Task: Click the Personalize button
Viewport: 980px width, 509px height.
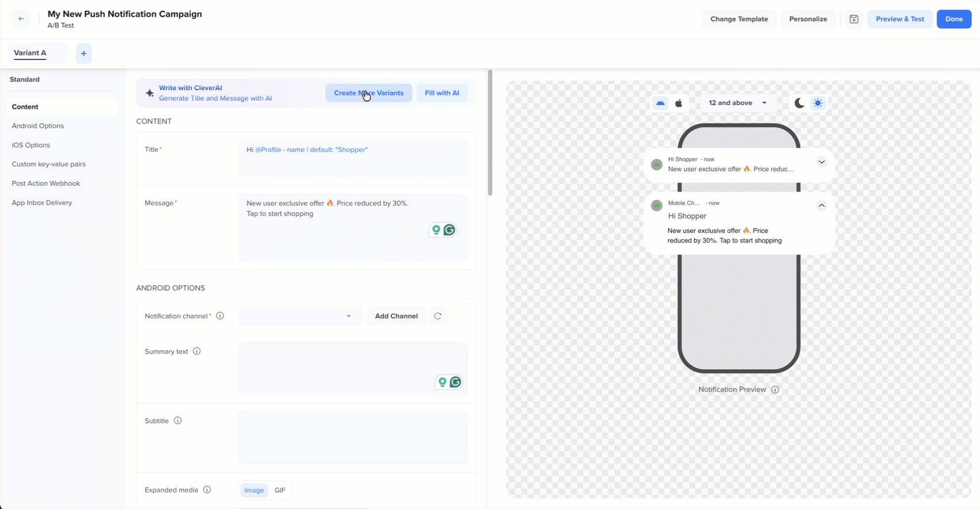Action: click(x=808, y=19)
